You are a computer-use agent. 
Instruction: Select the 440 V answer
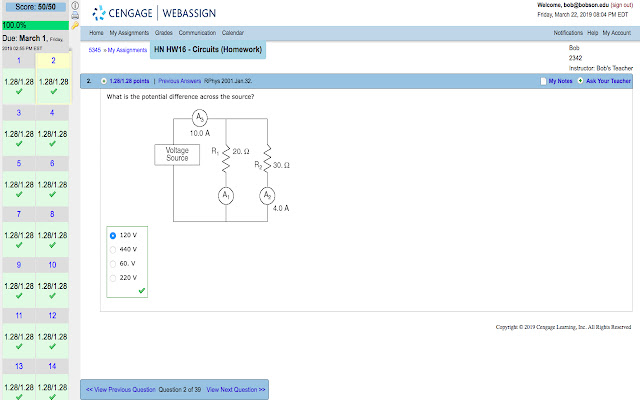[113, 249]
